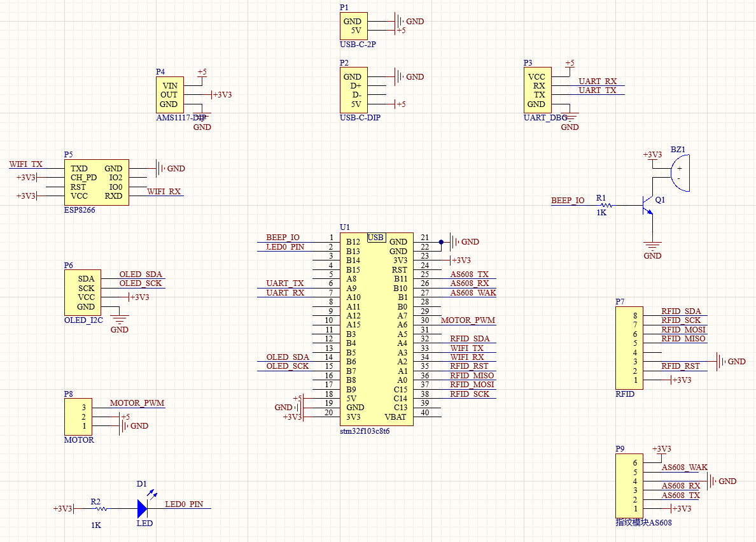Select the P2 USB-C-DIP connector body
Image resolution: width=756 pixels, height=542 pixels.
(353, 90)
